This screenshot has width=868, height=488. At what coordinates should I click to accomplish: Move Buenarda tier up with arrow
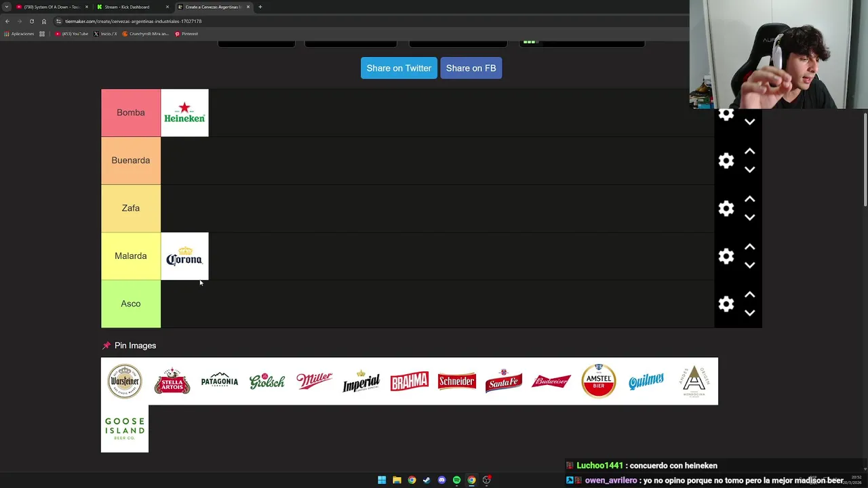coord(749,151)
